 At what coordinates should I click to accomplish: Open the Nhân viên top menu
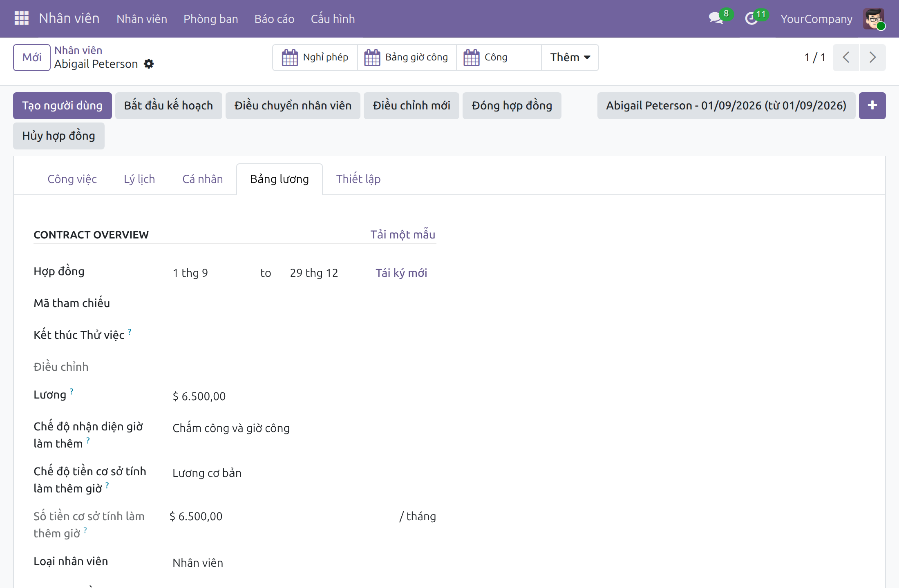[x=142, y=19]
